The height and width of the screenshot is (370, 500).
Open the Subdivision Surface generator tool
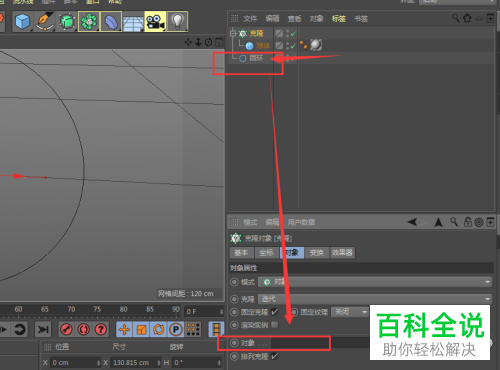pyautogui.click(x=67, y=22)
